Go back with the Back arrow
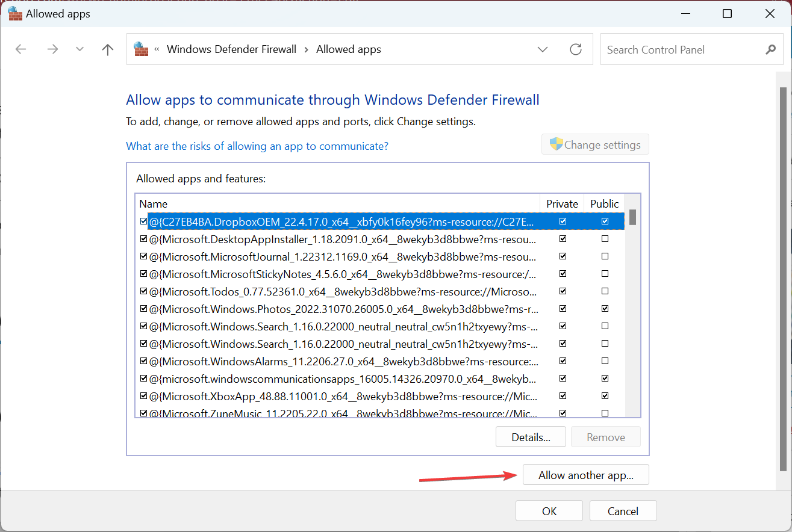The height and width of the screenshot is (532, 792). point(21,49)
